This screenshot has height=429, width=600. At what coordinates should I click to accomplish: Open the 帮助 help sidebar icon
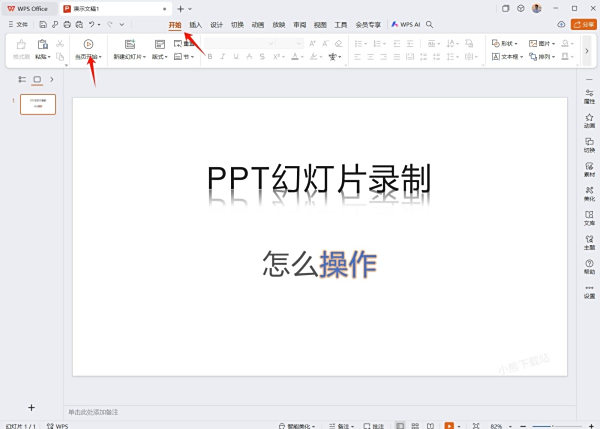click(x=589, y=267)
